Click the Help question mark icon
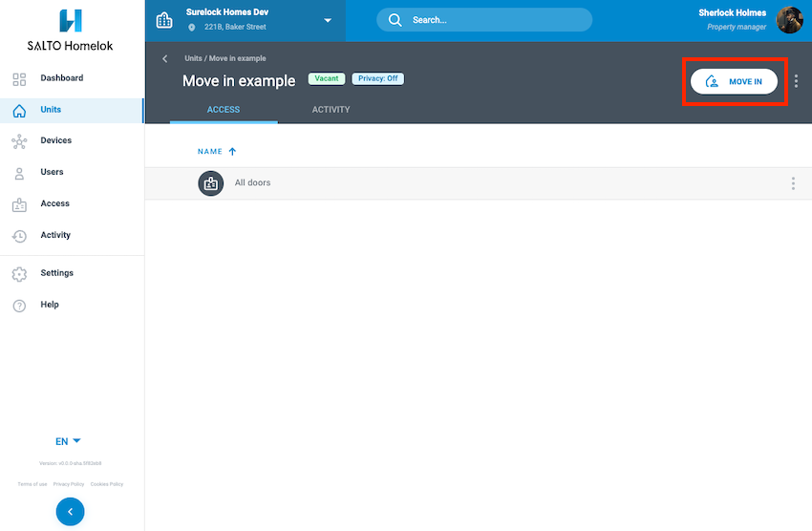 (19, 306)
